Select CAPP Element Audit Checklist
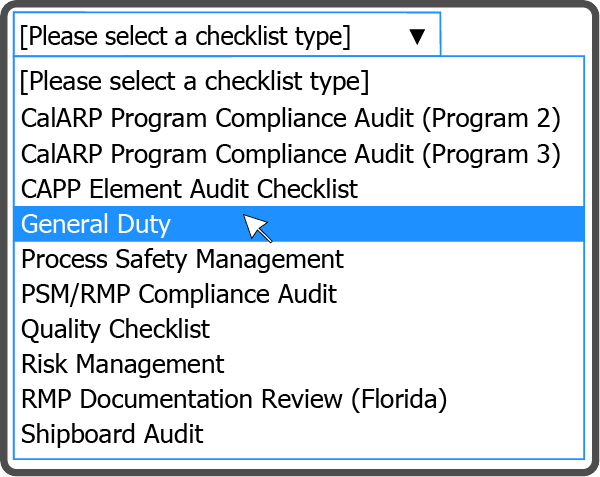The width and height of the screenshot is (600, 477). point(299,189)
